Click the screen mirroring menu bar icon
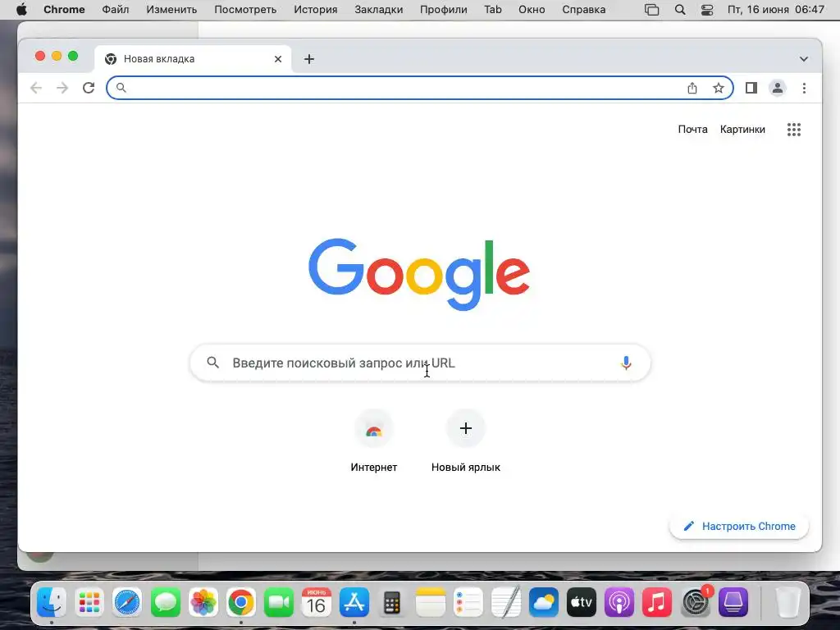 [651, 10]
